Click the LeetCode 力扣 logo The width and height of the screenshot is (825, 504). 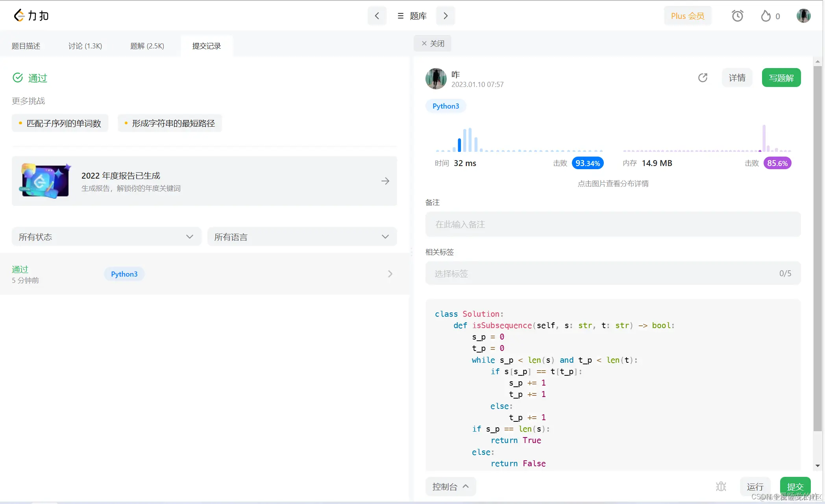(x=31, y=16)
